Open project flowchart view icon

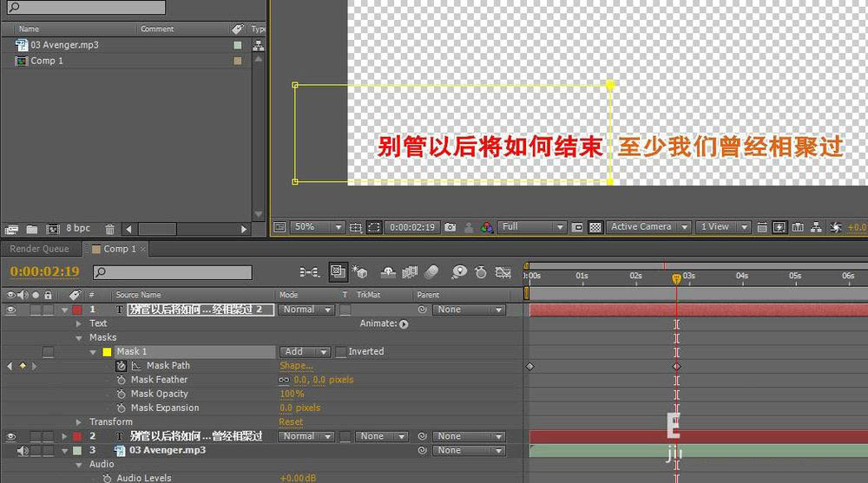[x=258, y=45]
